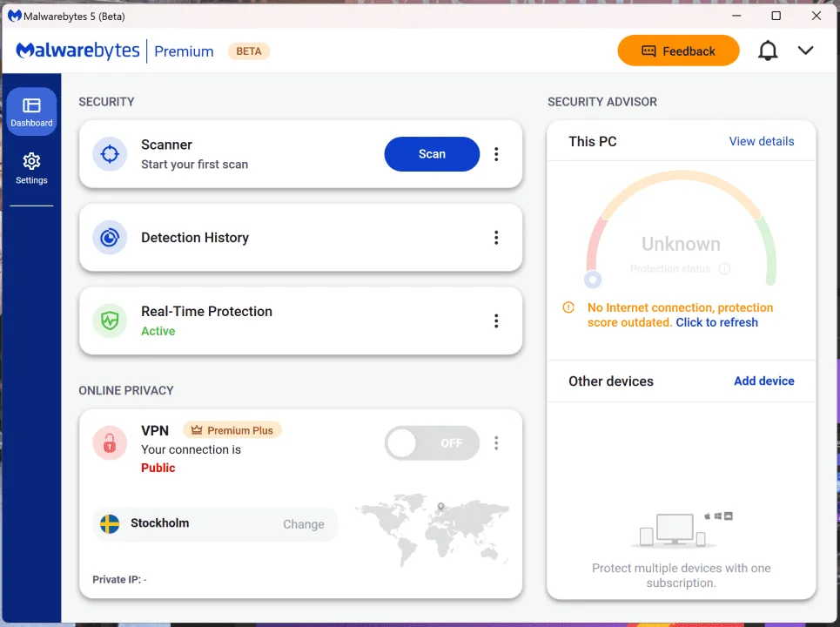Click the Premium Plus badge
This screenshot has height=627, width=840.
[x=232, y=430]
